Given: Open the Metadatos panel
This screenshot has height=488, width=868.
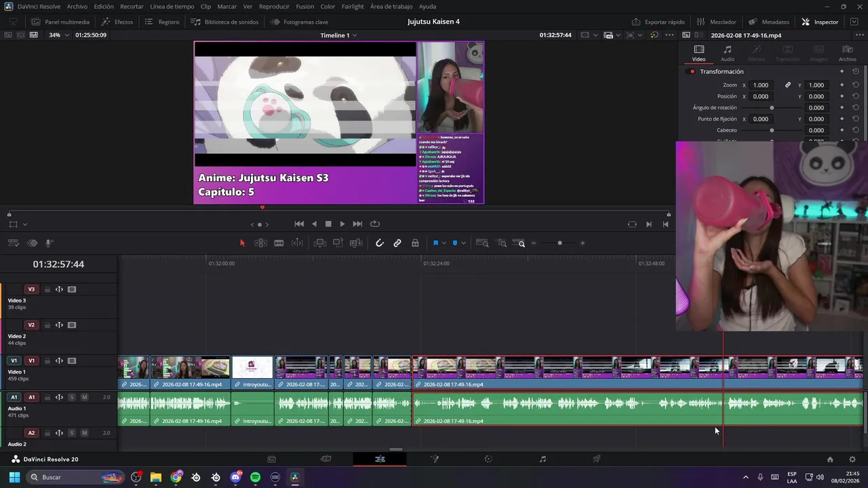Looking at the screenshot, I should 768,22.
